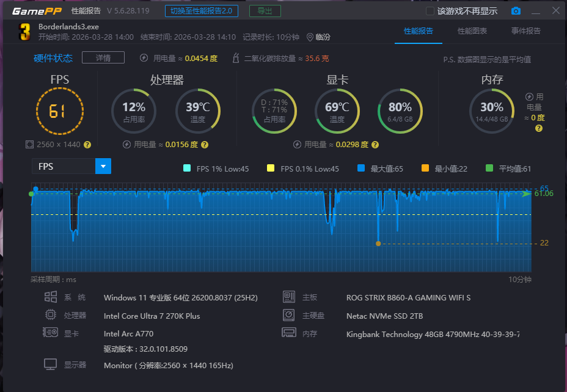The height and width of the screenshot is (392, 567).
Task: Open help icon next to 0.0298 度
Action: [375, 145]
